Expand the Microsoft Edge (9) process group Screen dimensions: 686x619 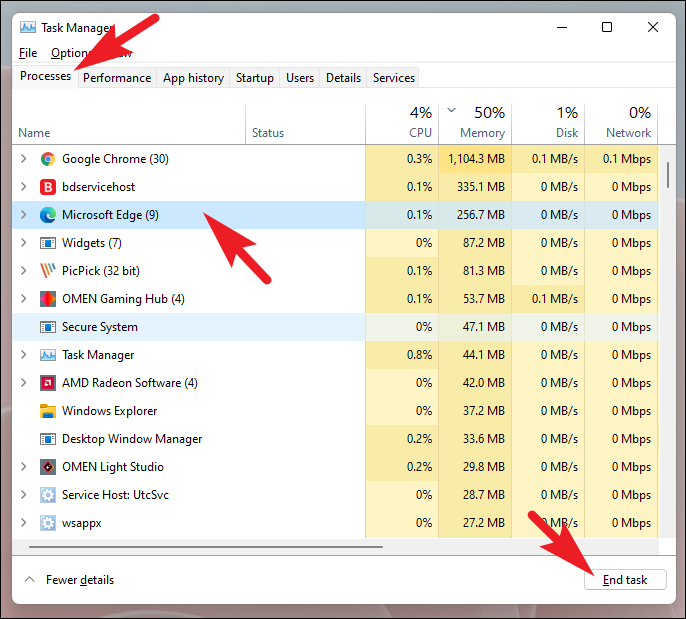(24, 214)
